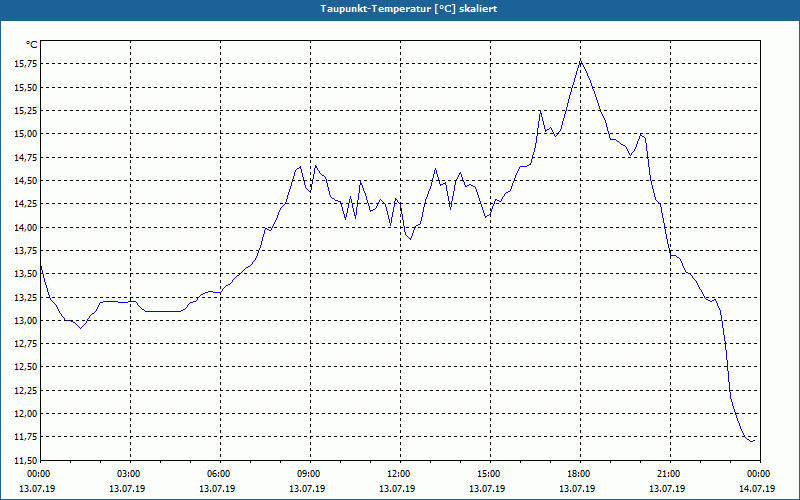Select the '15,75' y-axis value
The width and height of the screenshot is (800, 500).
click(26, 64)
